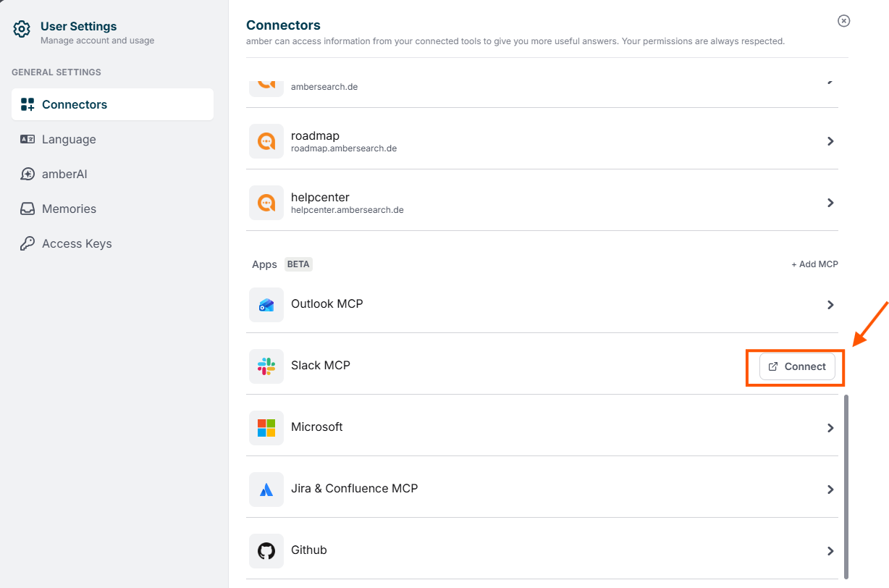Image resolution: width=889 pixels, height=588 pixels.
Task: Click the Connectors page heading
Action: (283, 25)
